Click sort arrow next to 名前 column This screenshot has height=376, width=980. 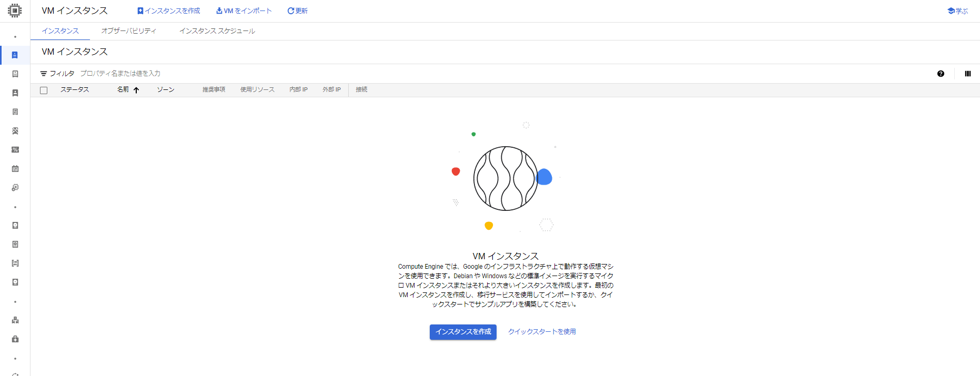(136, 90)
